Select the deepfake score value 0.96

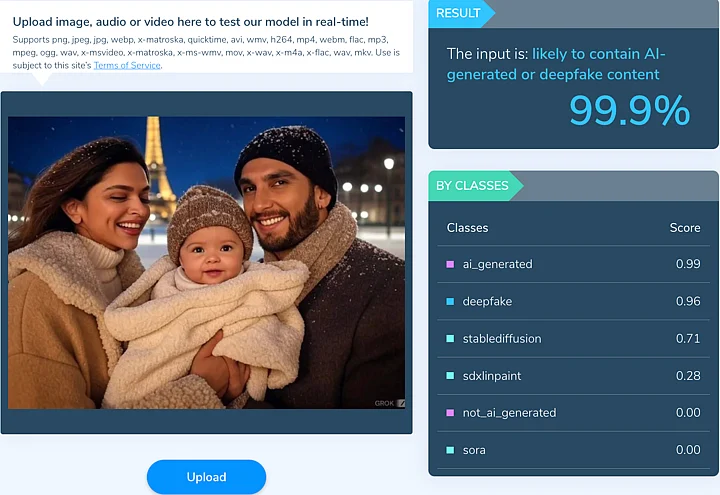pos(687,301)
